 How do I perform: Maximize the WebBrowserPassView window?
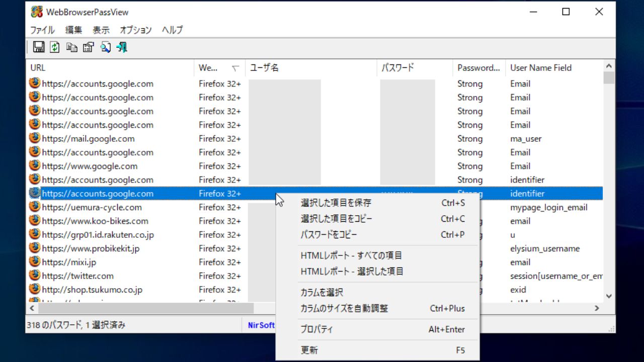[566, 12]
